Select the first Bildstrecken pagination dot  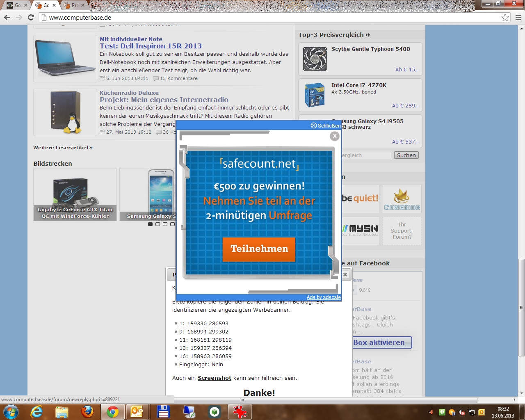150,224
